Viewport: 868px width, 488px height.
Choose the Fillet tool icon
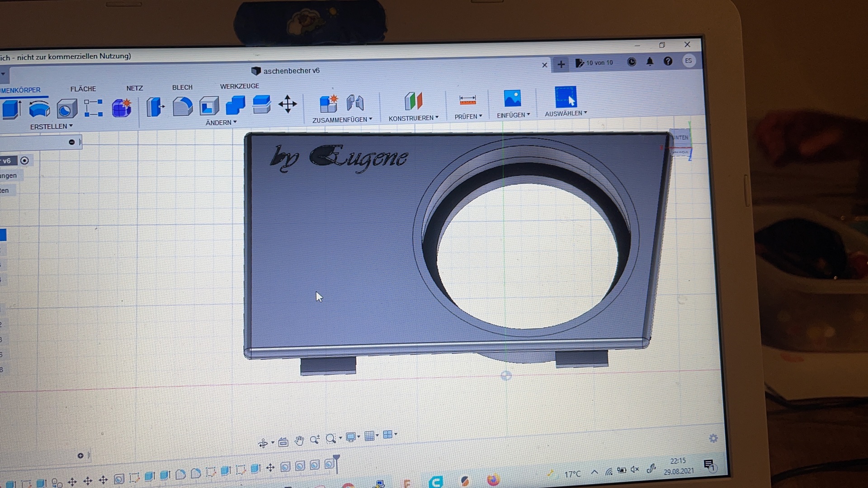click(183, 107)
